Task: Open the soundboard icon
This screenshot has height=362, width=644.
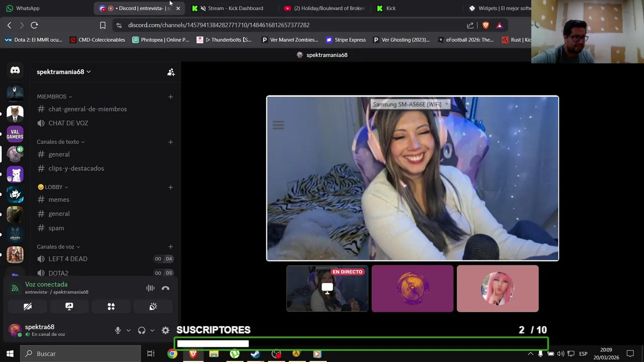Action: [153, 306]
